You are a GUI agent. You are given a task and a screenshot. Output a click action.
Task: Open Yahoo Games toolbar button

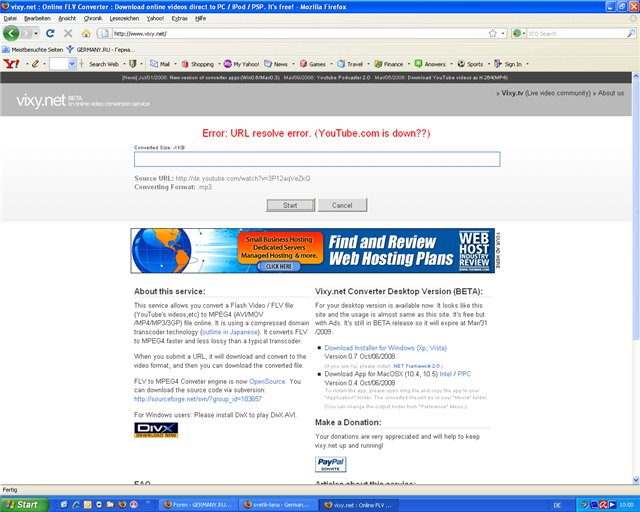tap(313, 64)
